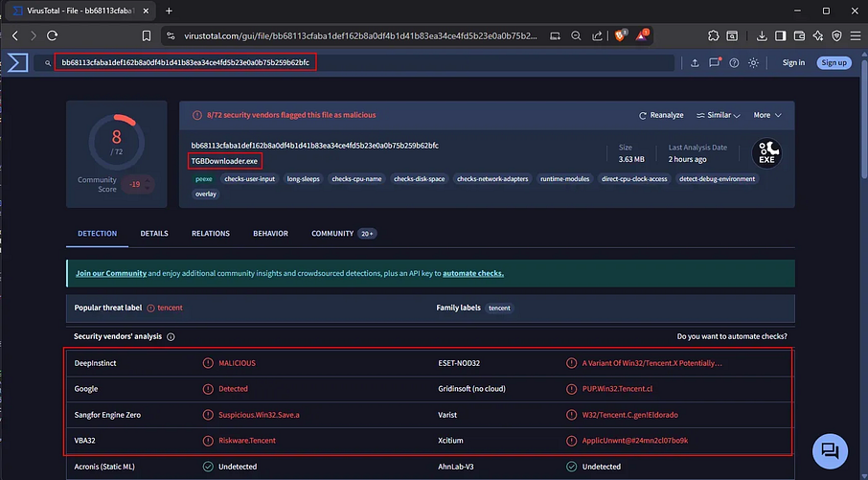Click the search magnifier icon in VirusTotal bar
The image size is (868, 480).
click(x=48, y=63)
